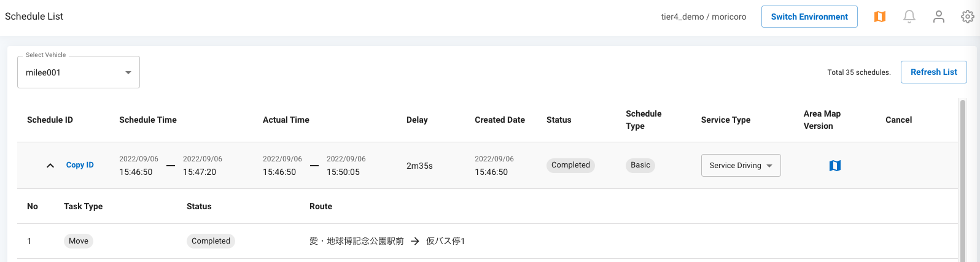
Task: Click the arrow icon between route stops
Action: click(x=415, y=241)
